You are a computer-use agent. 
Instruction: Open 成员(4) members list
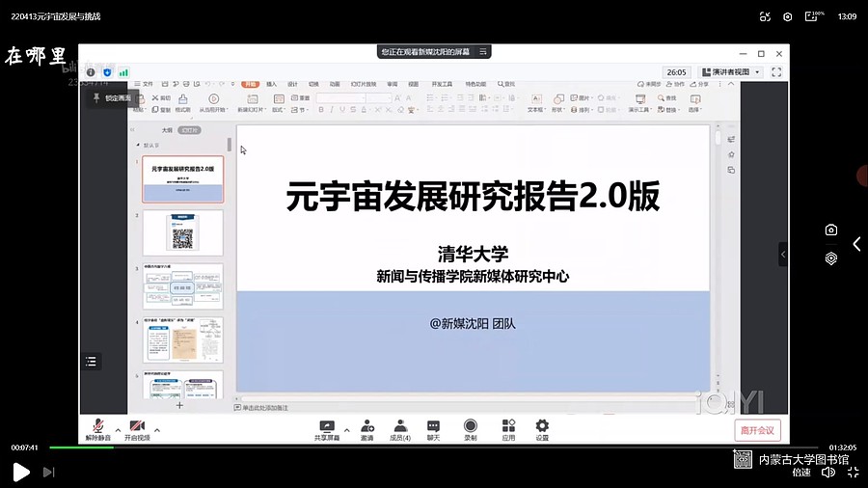pos(400,430)
